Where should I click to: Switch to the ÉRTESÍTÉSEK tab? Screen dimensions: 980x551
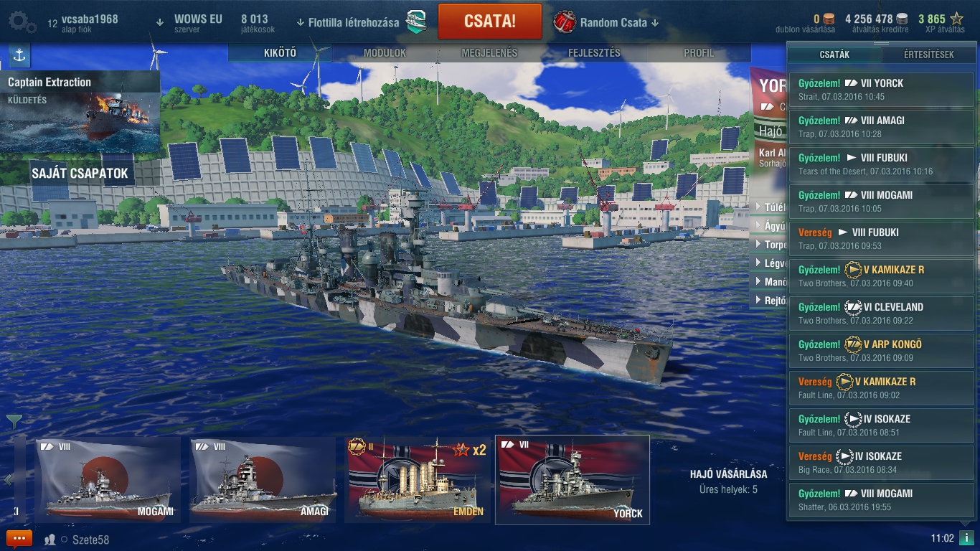click(929, 55)
